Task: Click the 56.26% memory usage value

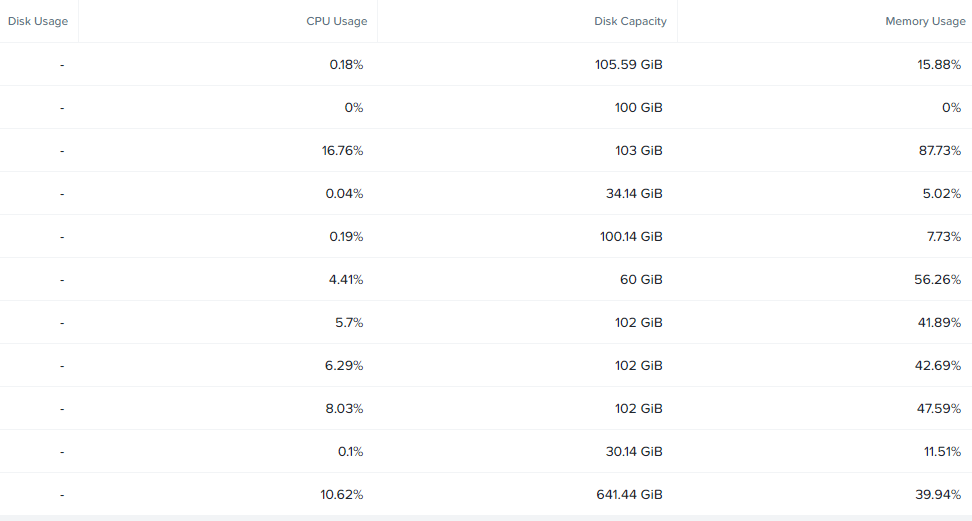Action: point(937,280)
